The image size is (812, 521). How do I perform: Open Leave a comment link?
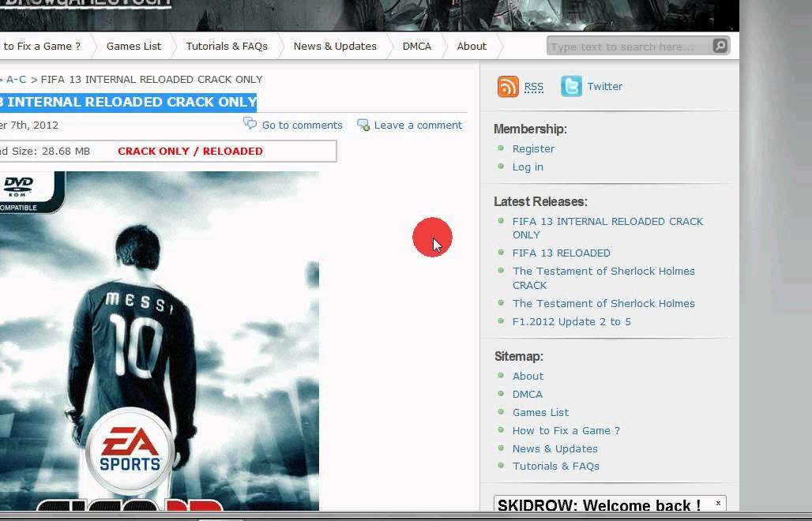pyautogui.click(x=418, y=126)
